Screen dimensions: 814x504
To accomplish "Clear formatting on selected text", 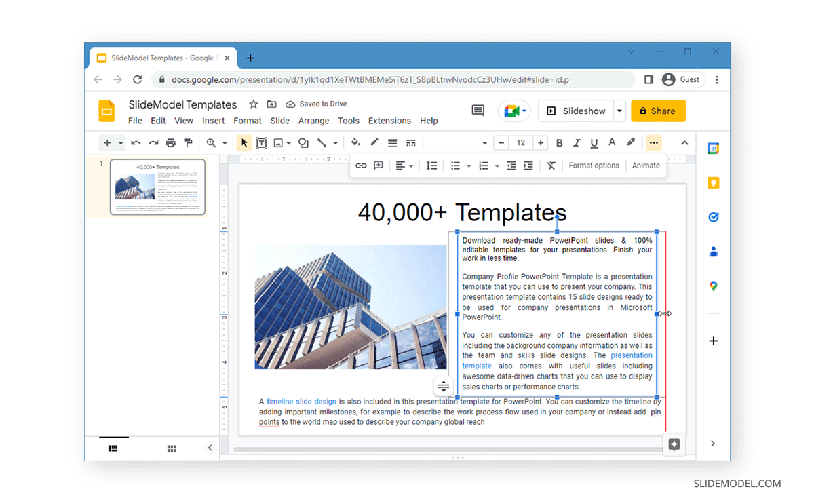I will [551, 165].
